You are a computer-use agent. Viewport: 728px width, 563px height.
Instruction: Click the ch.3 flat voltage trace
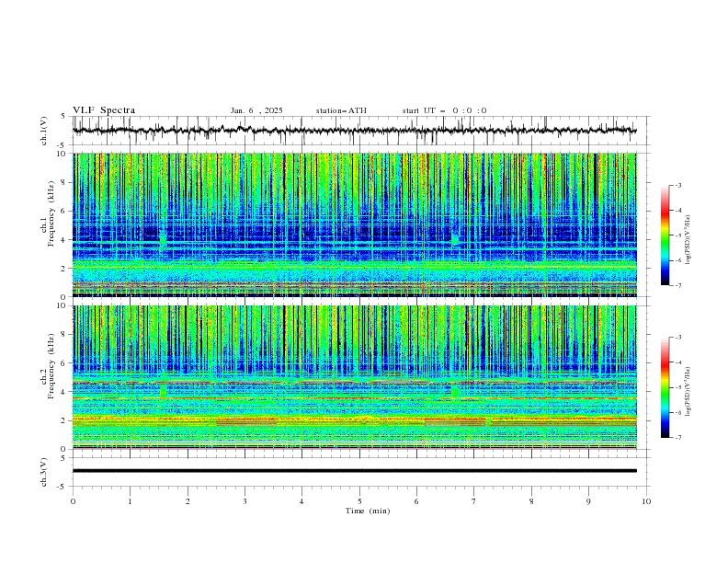pos(354,471)
